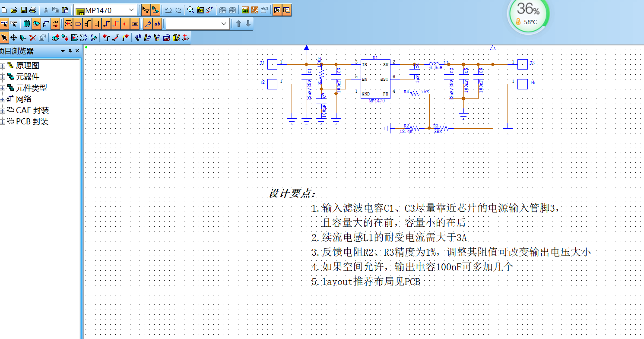The image size is (644, 339).
Task: Open the library books icon tool
Action: pyautogui.click(x=176, y=38)
